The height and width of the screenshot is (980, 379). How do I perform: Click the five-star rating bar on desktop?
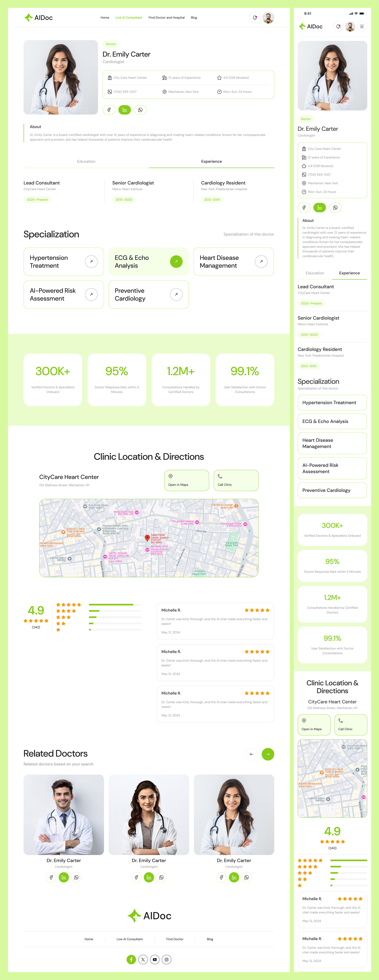click(x=115, y=604)
